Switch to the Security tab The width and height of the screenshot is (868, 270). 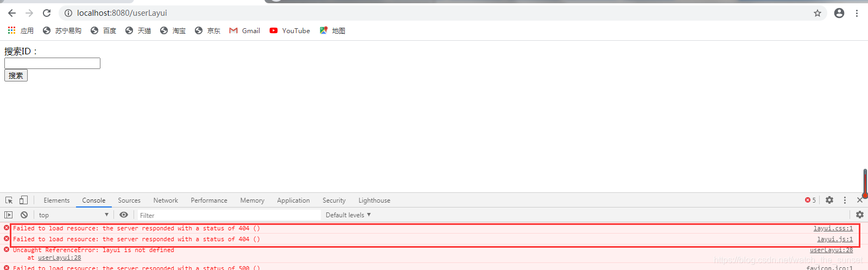click(334, 200)
